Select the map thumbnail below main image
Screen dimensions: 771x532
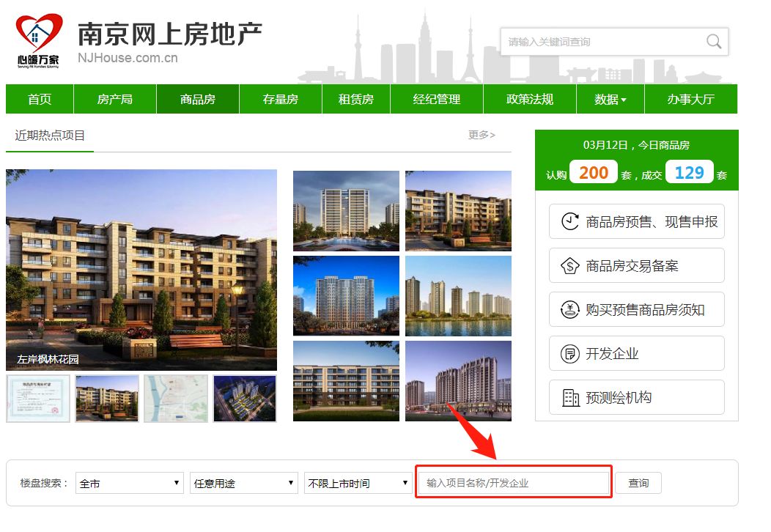[176, 398]
